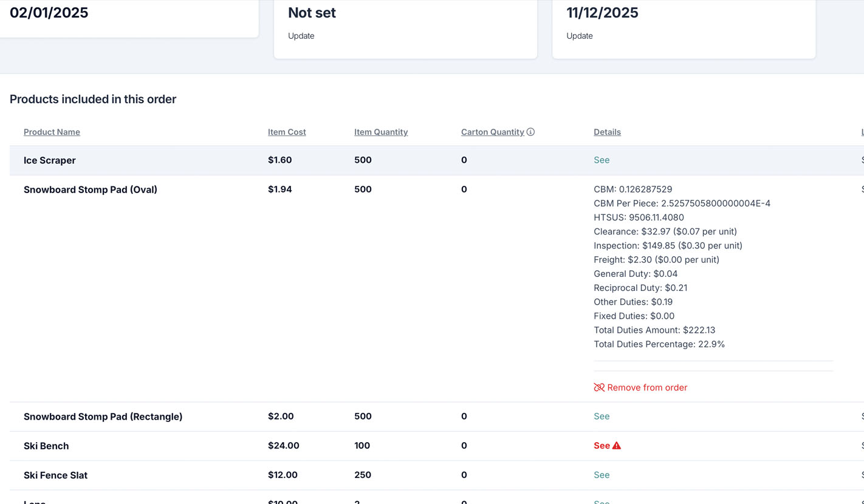The width and height of the screenshot is (864, 504).
Task: Click the Ski Bench product name
Action: (x=46, y=446)
